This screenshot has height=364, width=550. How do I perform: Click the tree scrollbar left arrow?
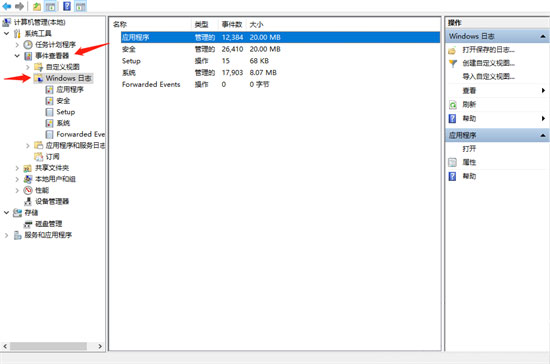(x=5, y=346)
